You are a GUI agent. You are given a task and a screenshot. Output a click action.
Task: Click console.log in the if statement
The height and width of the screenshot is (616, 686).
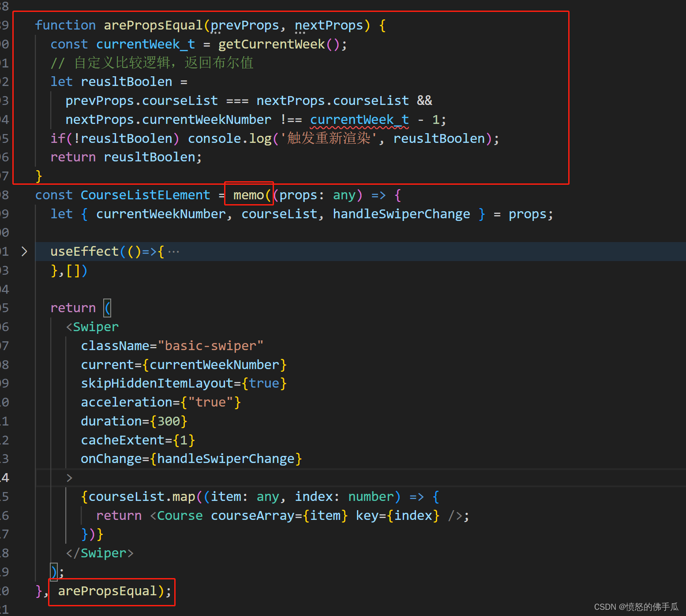[230, 138]
